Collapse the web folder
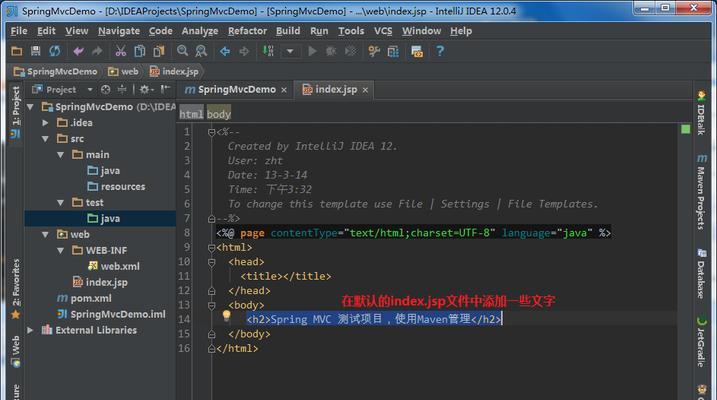Screen dimensions: 717x400 [x=45, y=235]
